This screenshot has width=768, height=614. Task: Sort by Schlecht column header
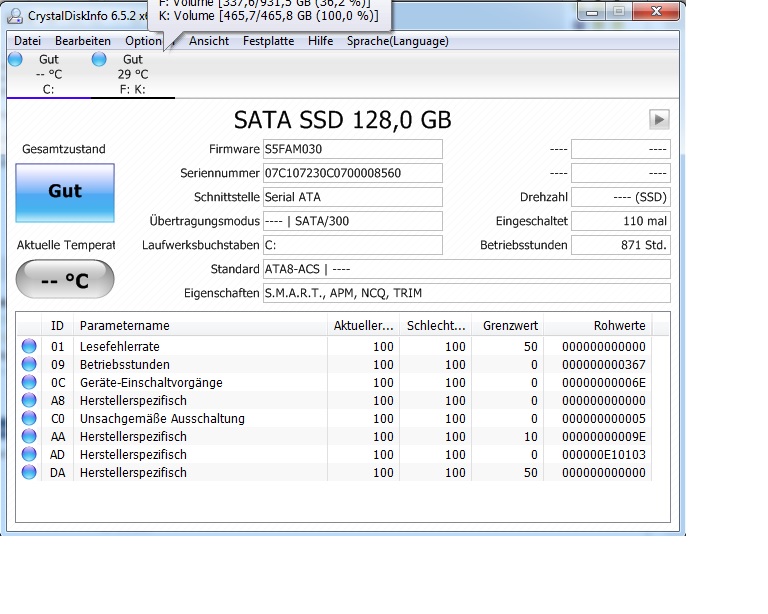435,326
